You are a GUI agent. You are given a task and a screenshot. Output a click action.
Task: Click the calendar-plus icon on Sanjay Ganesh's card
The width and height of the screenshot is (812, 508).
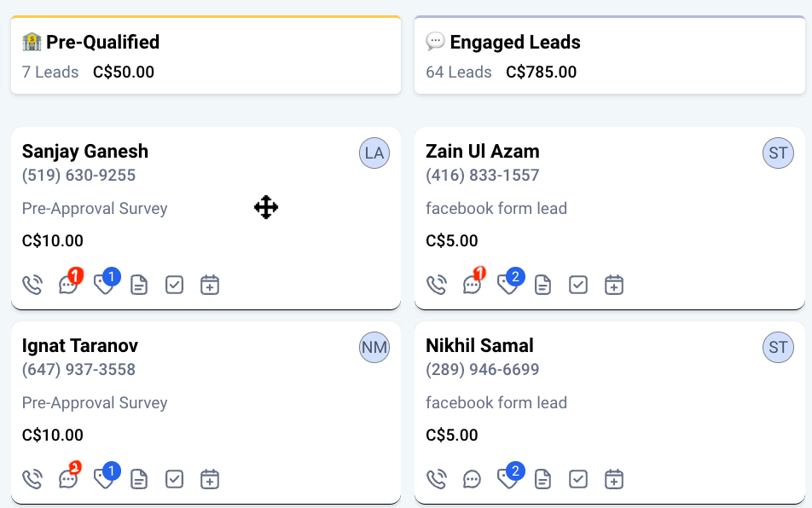[210, 285]
